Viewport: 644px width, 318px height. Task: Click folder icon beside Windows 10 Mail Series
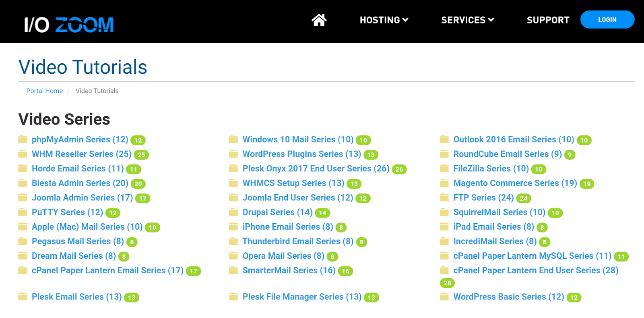[233, 139]
